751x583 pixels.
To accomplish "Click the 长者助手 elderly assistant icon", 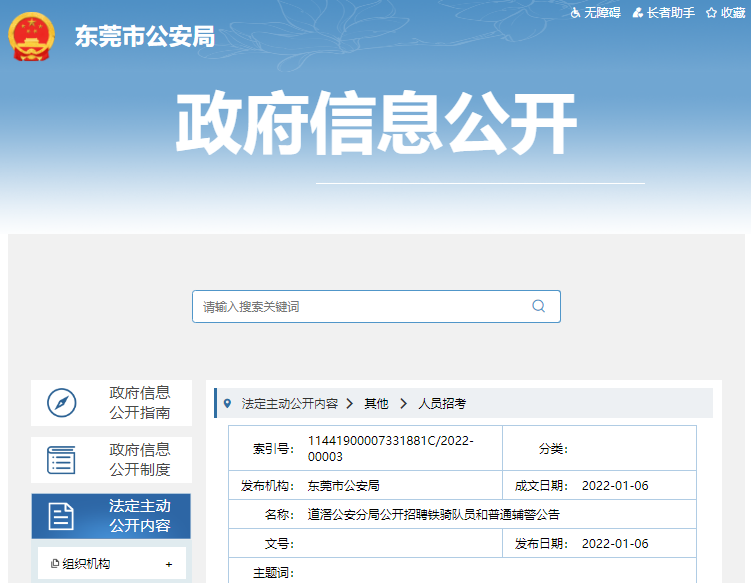I will coord(637,13).
